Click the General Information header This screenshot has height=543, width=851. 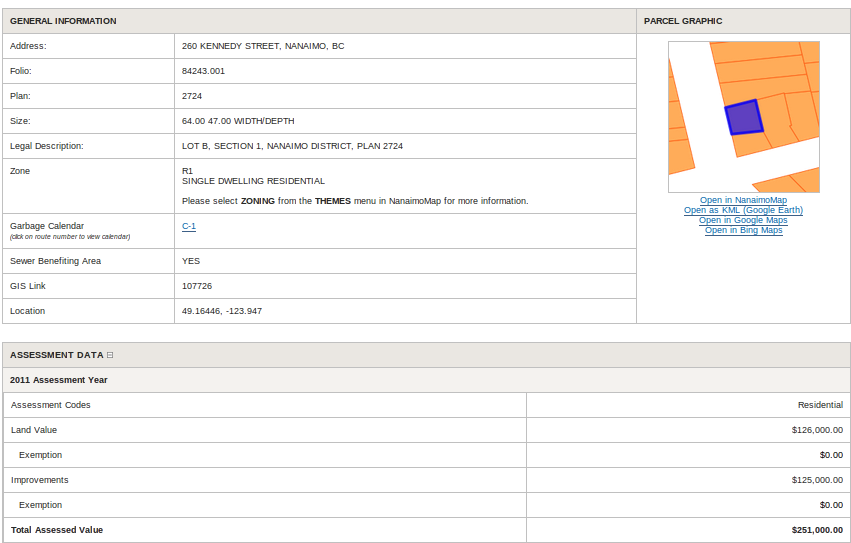click(x=63, y=21)
